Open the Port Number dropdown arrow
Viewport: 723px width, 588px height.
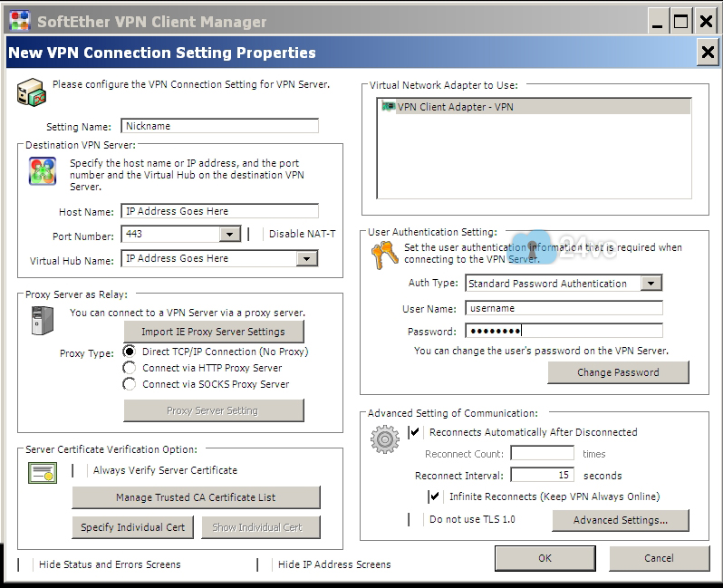(x=229, y=235)
